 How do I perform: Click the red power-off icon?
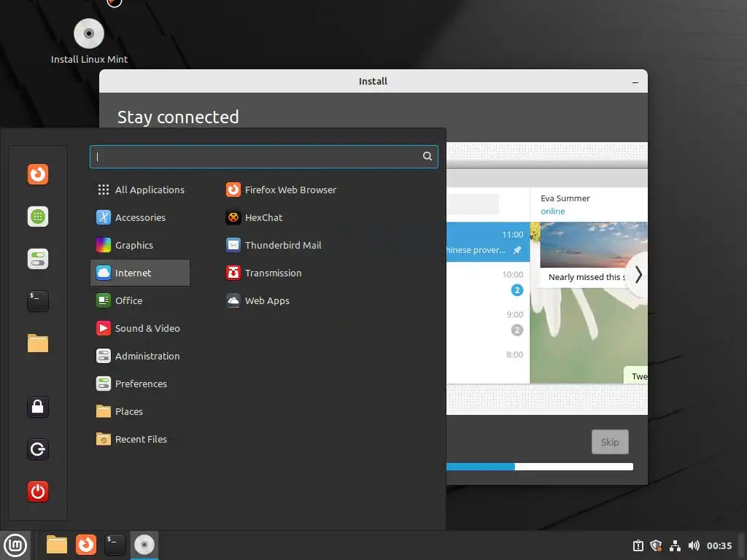pyautogui.click(x=38, y=491)
